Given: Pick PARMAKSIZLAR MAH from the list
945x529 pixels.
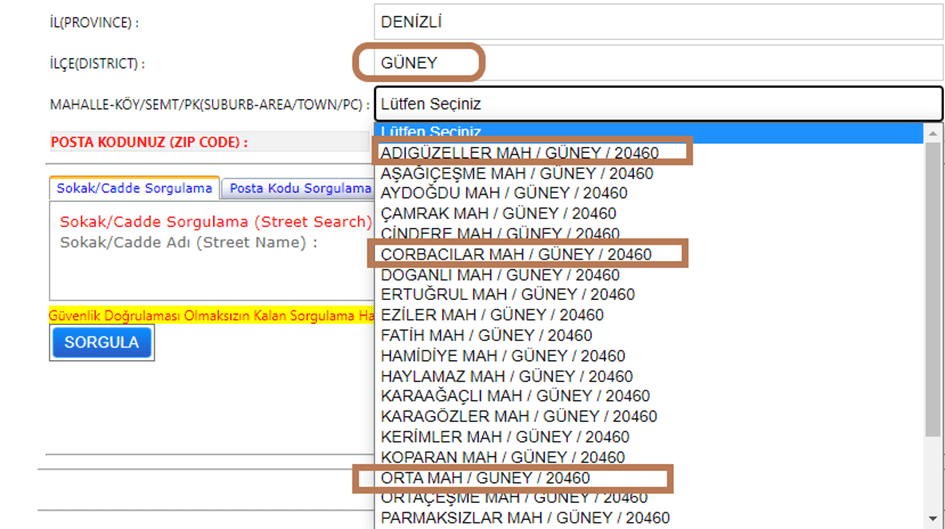Looking at the screenshot, I should (x=525, y=518).
